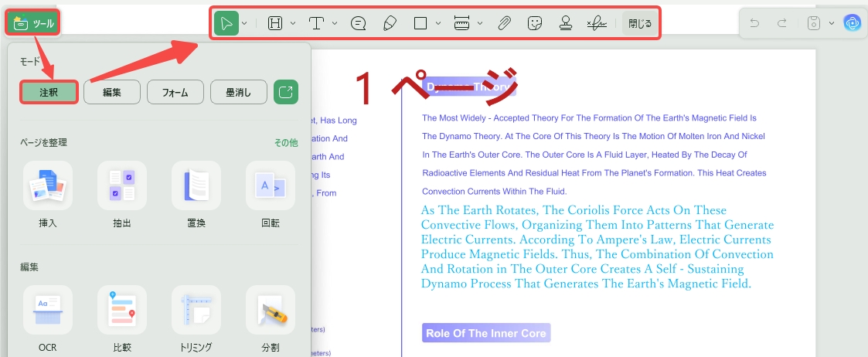Select the arrow selection tool
This screenshot has height=357, width=868.
pyautogui.click(x=226, y=23)
